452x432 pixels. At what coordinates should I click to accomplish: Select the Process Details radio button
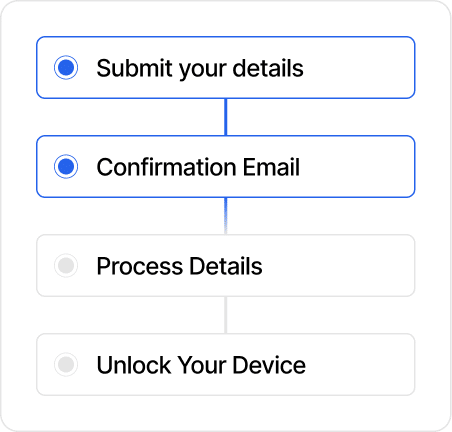66,265
